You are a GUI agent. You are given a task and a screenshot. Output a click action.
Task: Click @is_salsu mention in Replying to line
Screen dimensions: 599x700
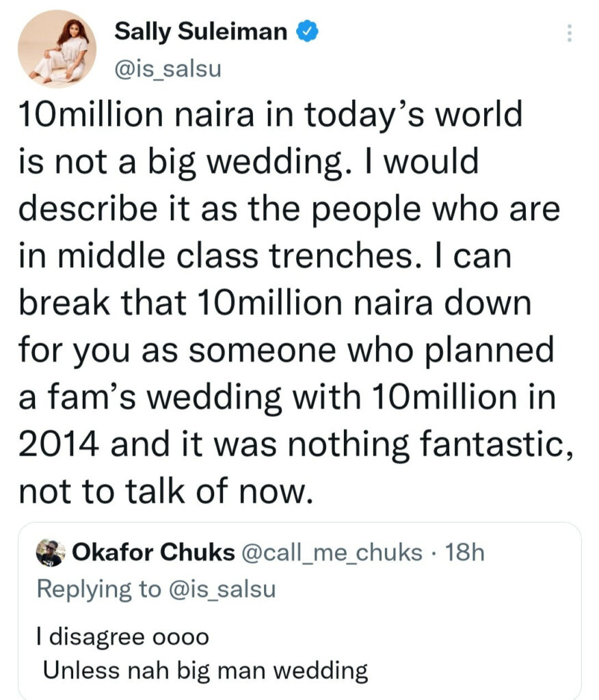(x=222, y=589)
